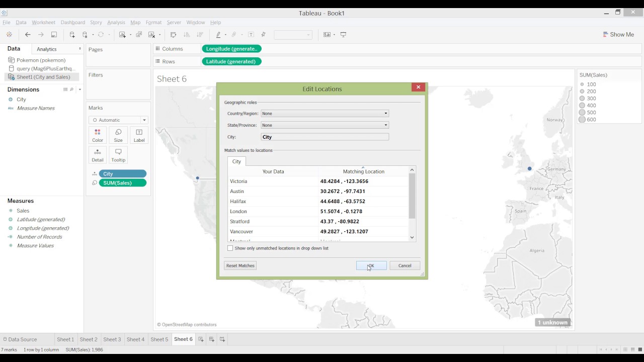The height and width of the screenshot is (362, 644).
Task: Click the Fix Axes pin icon
Action: [263, 35]
